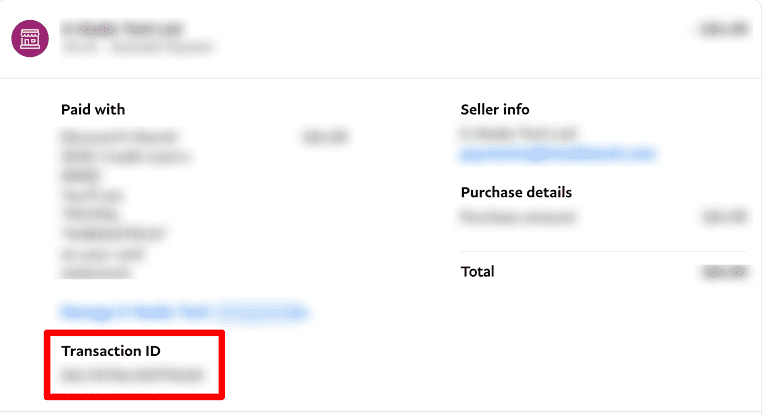
Task: Click the "Seller info" heading
Action: [495, 109]
